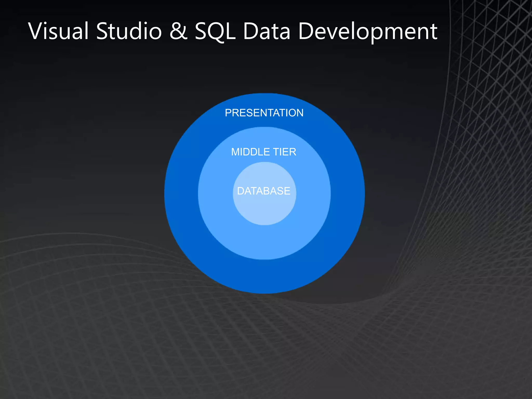Select the word Studio in slide title
The width and height of the screenshot is (532, 399).
coord(129,31)
